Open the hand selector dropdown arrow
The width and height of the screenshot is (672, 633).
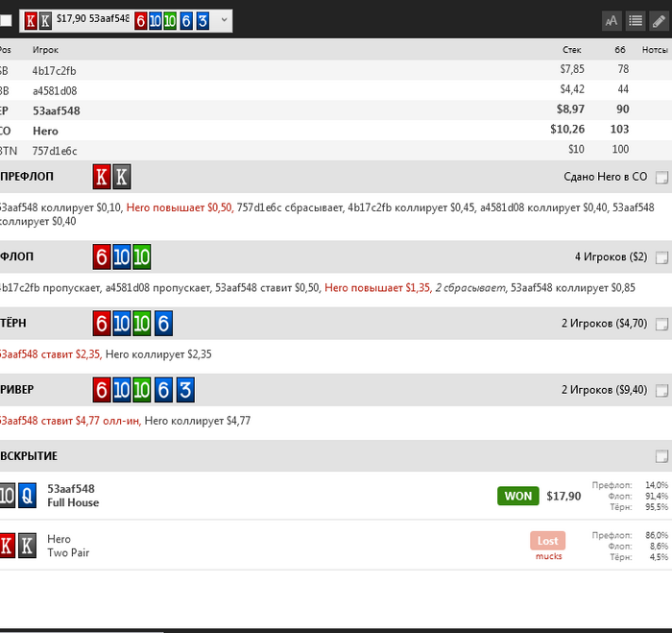[224, 20]
